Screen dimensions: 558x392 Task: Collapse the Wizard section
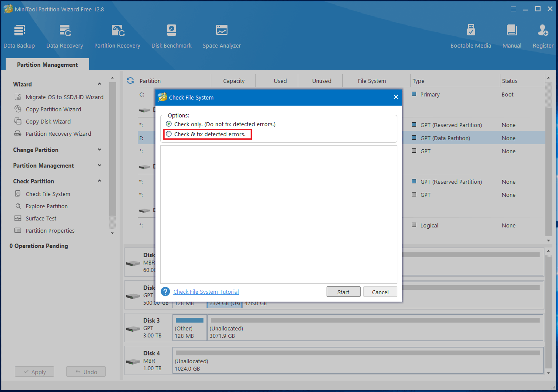tap(100, 84)
